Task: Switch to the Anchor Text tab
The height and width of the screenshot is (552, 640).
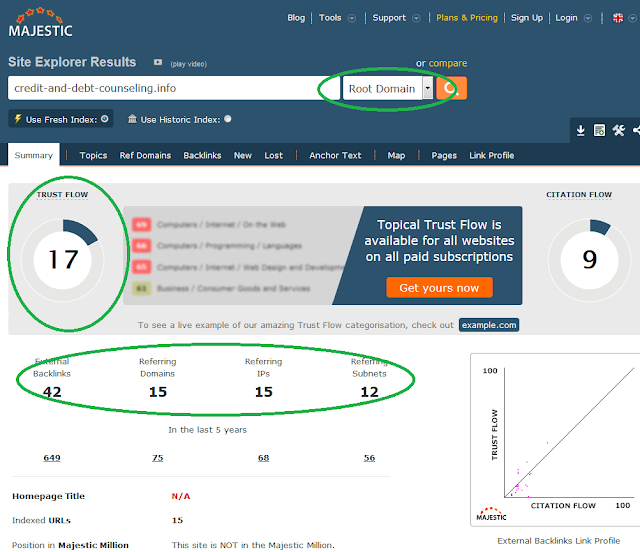Action: pyautogui.click(x=335, y=155)
